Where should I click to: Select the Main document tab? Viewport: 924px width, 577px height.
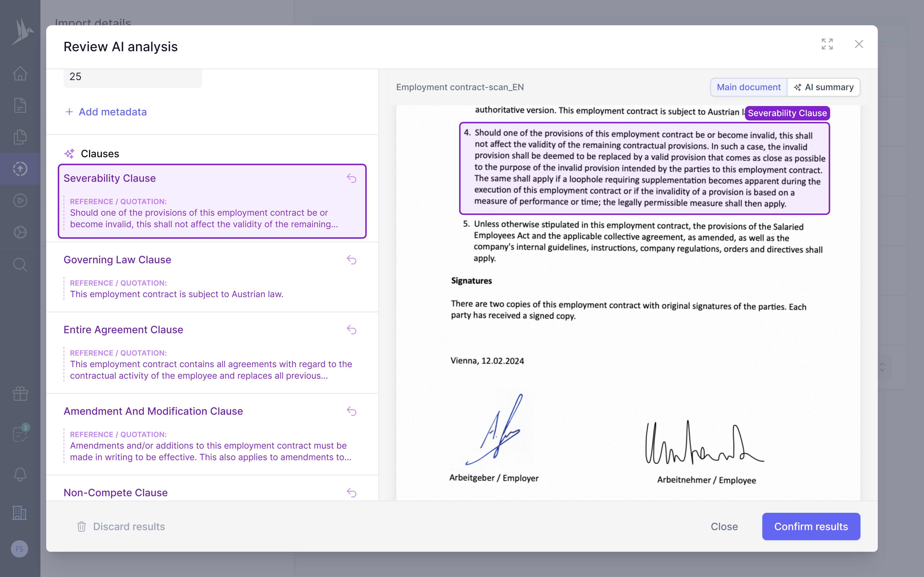[x=748, y=87]
